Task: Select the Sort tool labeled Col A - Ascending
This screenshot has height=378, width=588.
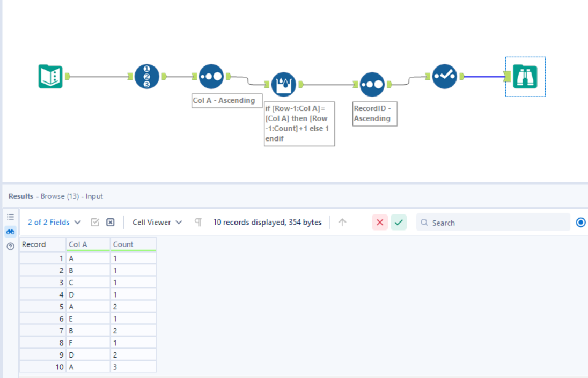Action: pyautogui.click(x=211, y=77)
